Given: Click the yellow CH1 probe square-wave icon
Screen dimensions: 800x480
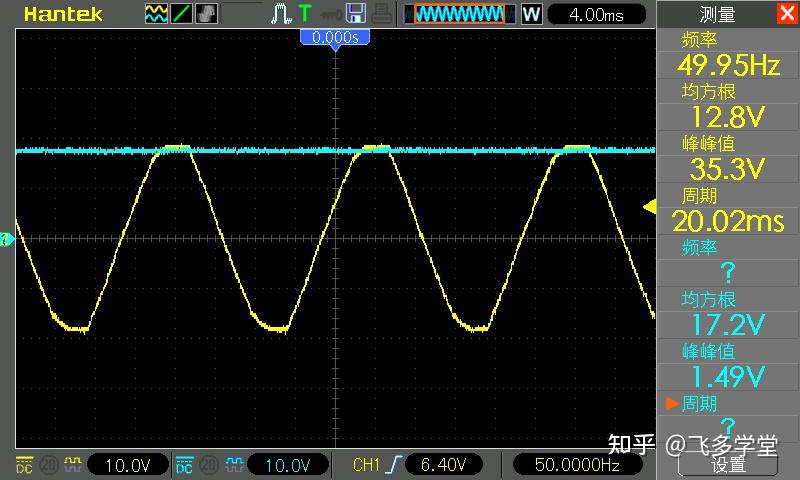Looking at the screenshot, I should pyautogui.click(x=72, y=464).
